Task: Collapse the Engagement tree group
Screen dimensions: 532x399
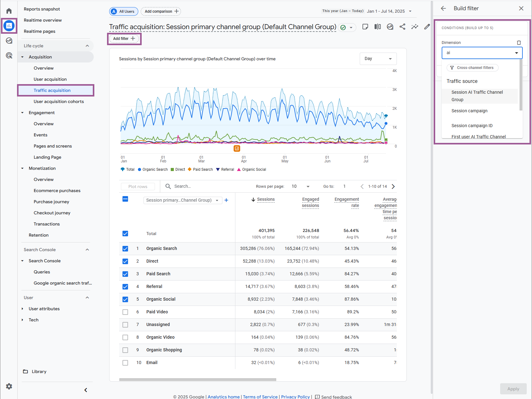Action: pos(22,113)
